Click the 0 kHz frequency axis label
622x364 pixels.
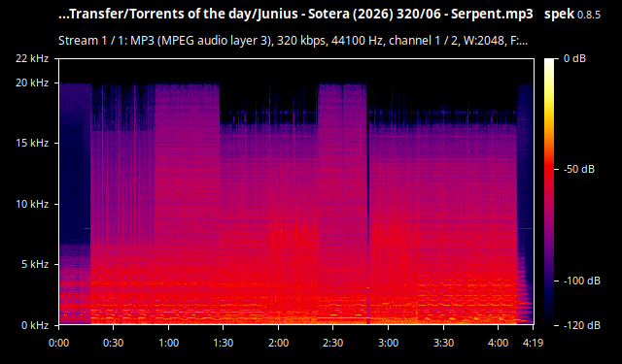[35, 325]
